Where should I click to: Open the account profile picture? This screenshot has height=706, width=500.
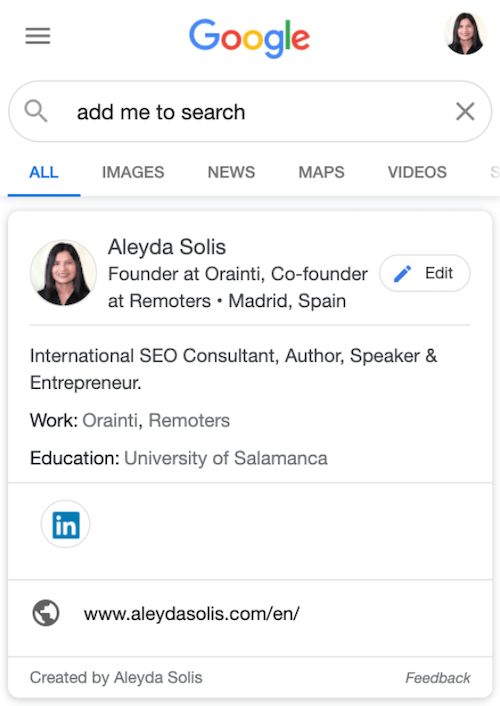[466, 33]
